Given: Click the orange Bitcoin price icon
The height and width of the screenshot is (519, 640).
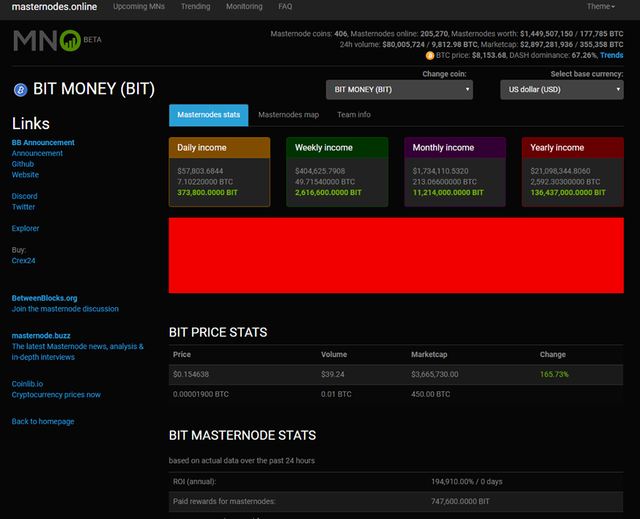Looking at the screenshot, I should (430, 55).
